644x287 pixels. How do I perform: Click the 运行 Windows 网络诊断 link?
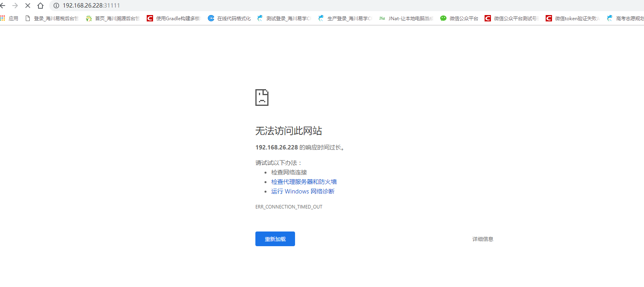303,191
